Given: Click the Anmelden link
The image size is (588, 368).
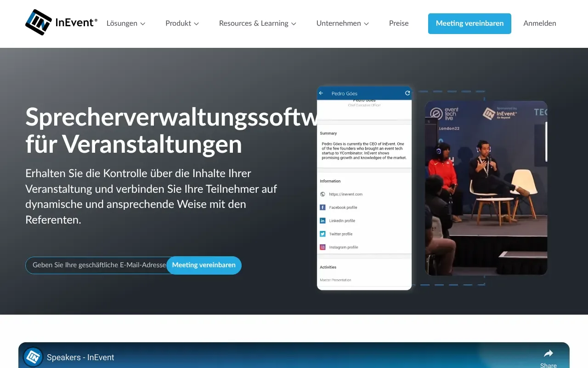Looking at the screenshot, I should click(539, 23).
